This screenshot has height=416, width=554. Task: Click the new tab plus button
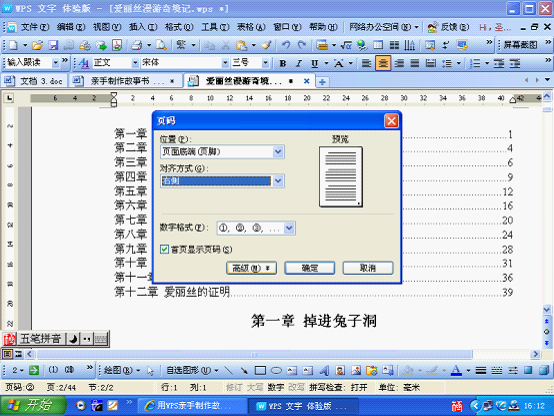click(x=322, y=82)
